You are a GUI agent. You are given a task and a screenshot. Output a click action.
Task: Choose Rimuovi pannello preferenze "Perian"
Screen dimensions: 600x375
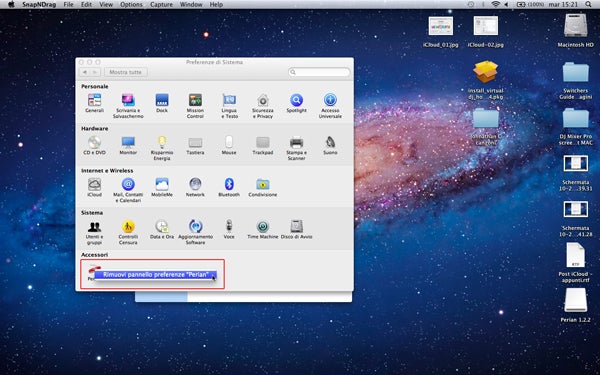pyautogui.click(x=156, y=275)
